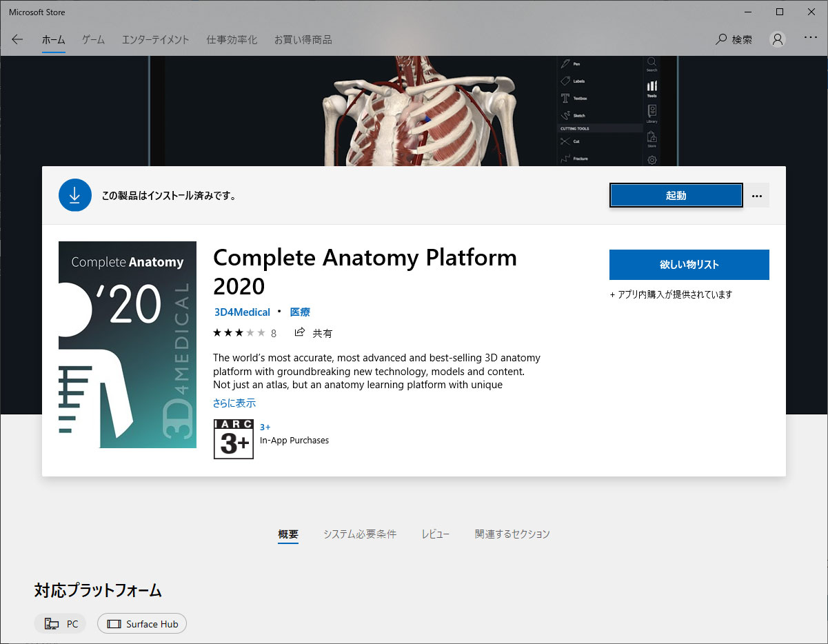Open the お買い得商品 tab
Image resolution: width=828 pixels, height=644 pixels.
click(x=303, y=39)
